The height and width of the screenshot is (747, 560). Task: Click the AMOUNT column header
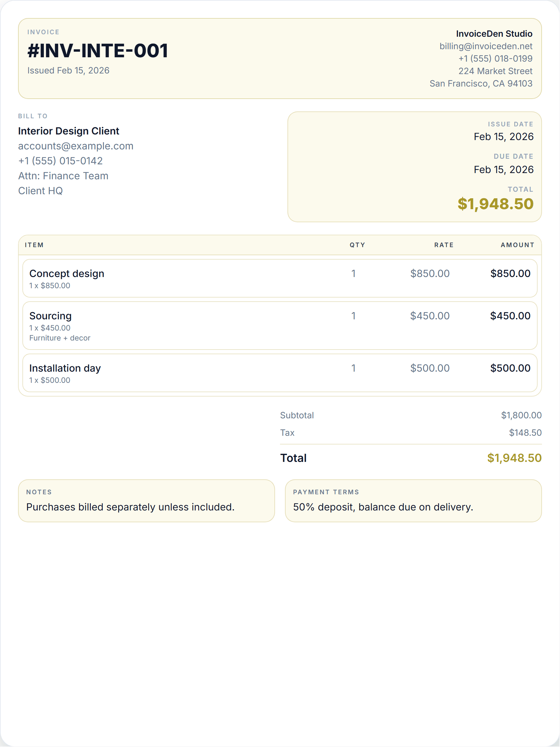[x=517, y=245]
